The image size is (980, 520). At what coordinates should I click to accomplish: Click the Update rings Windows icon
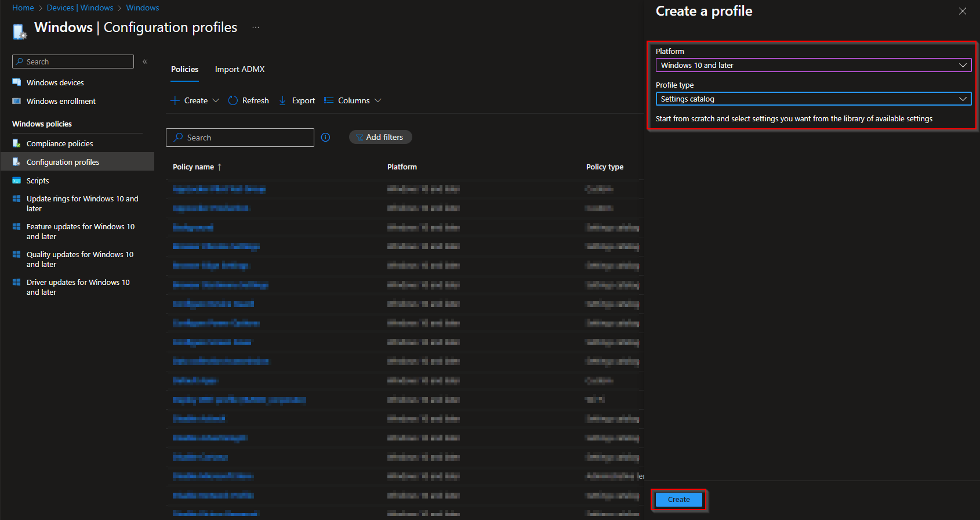[x=17, y=198]
